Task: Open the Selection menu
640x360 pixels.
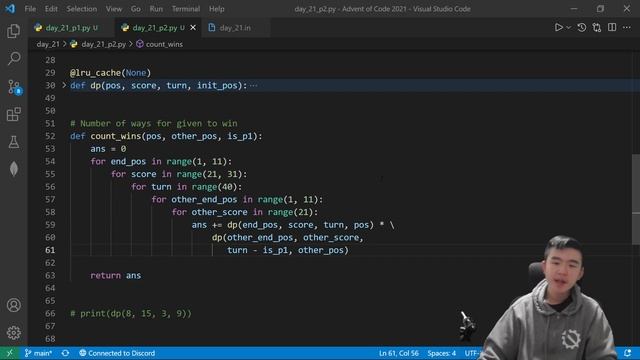Action: click(x=82, y=9)
